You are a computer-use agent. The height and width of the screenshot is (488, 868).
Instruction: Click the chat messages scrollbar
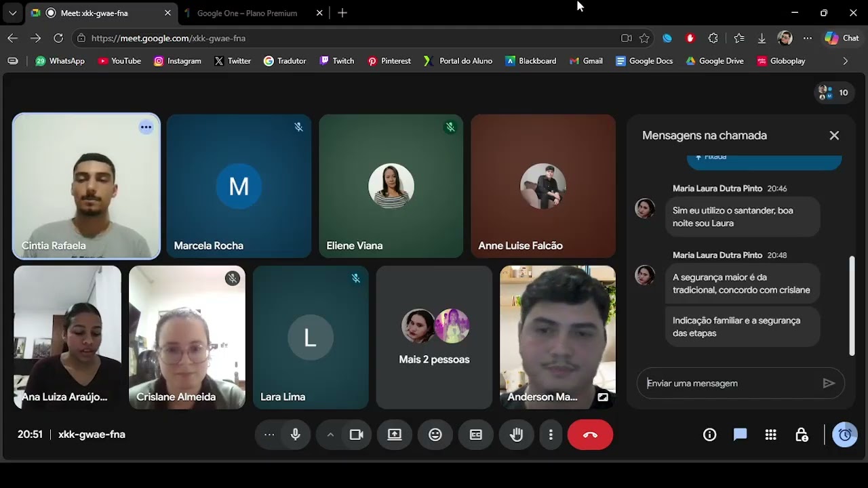click(x=852, y=305)
